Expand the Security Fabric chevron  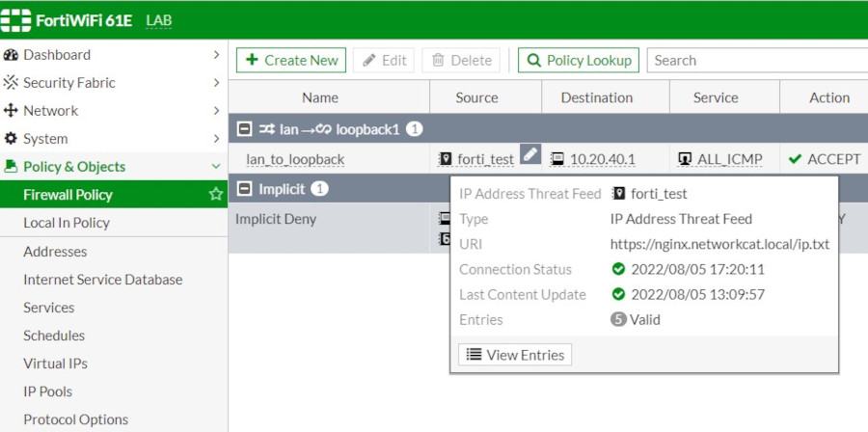pos(216,82)
